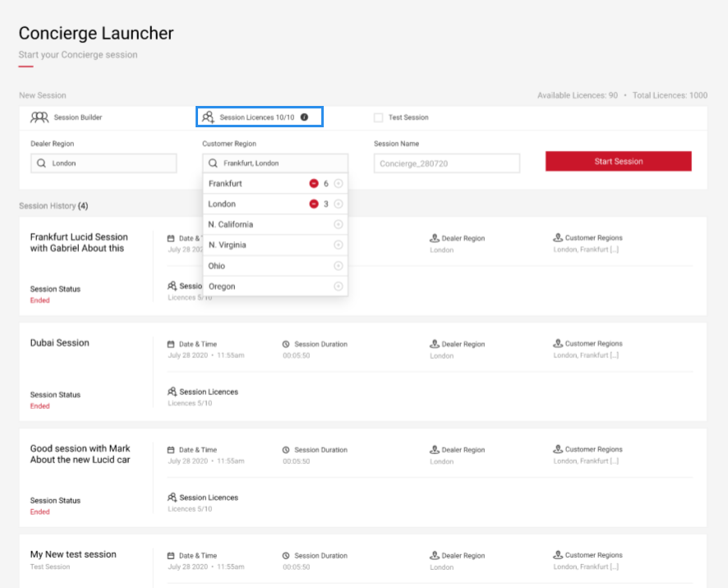The image size is (728, 588).
Task: Click Available Licences: 90 text
Action: point(578,95)
